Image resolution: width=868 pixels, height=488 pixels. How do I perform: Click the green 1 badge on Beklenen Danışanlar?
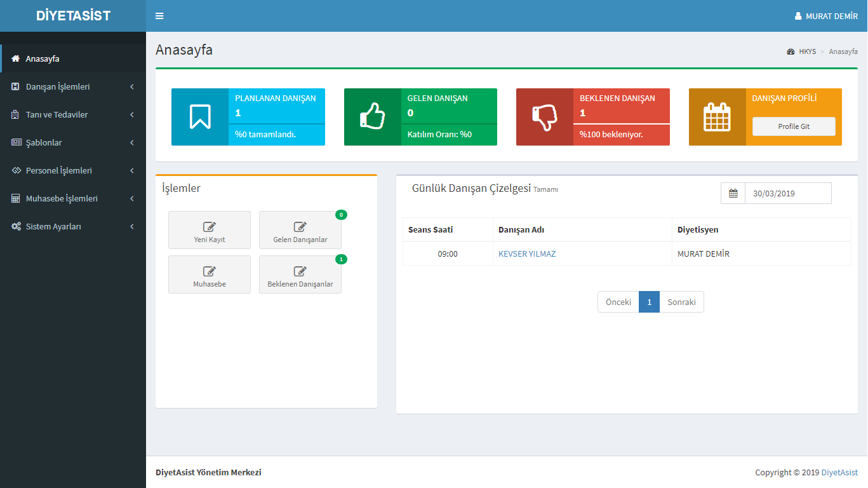(x=341, y=259)
